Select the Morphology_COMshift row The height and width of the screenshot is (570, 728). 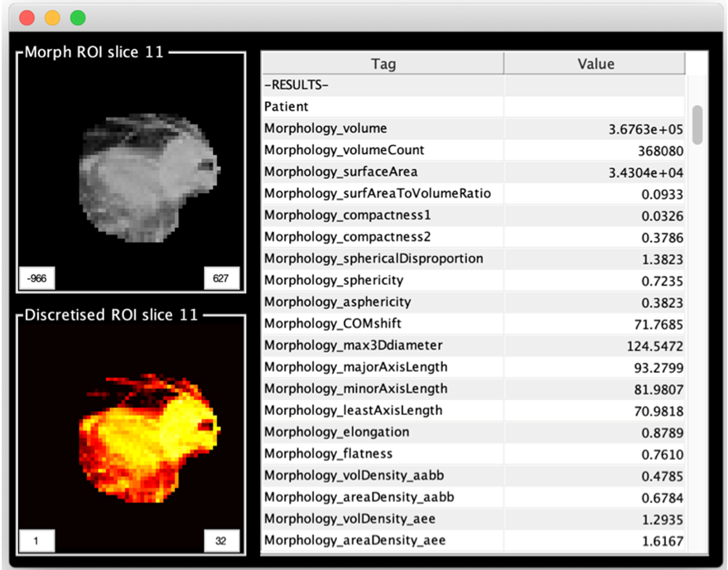474,323
